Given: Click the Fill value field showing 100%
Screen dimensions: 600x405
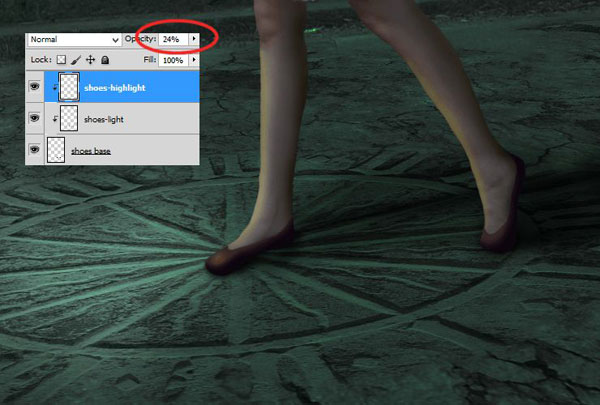Looking at the screenshot, I should point(173,60).
